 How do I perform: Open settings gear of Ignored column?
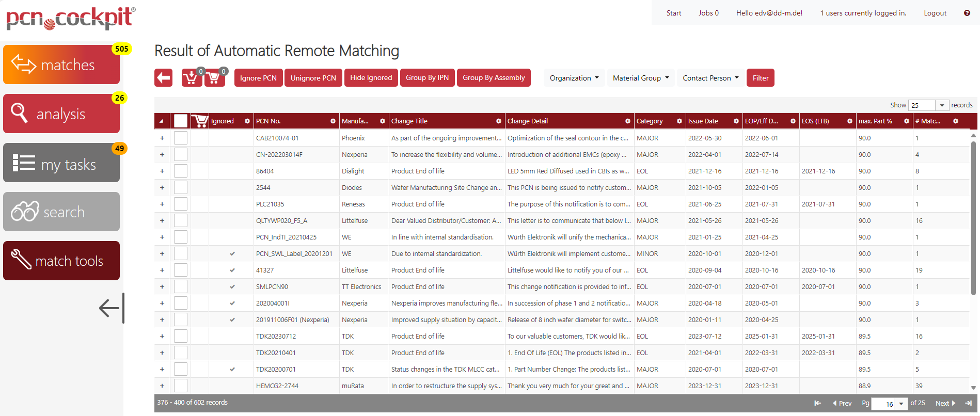point(247,121)
